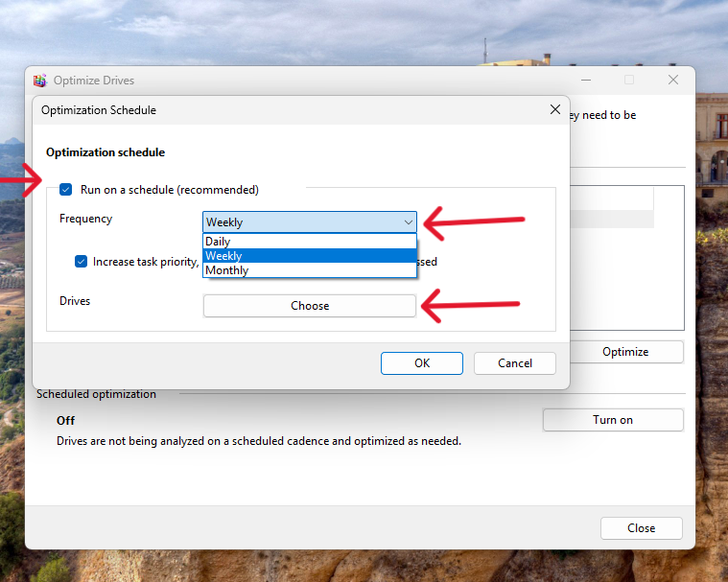
Task: Click the Run on a schedule (recommended) label
Action: pyautogui.click(x=169, y=190)
